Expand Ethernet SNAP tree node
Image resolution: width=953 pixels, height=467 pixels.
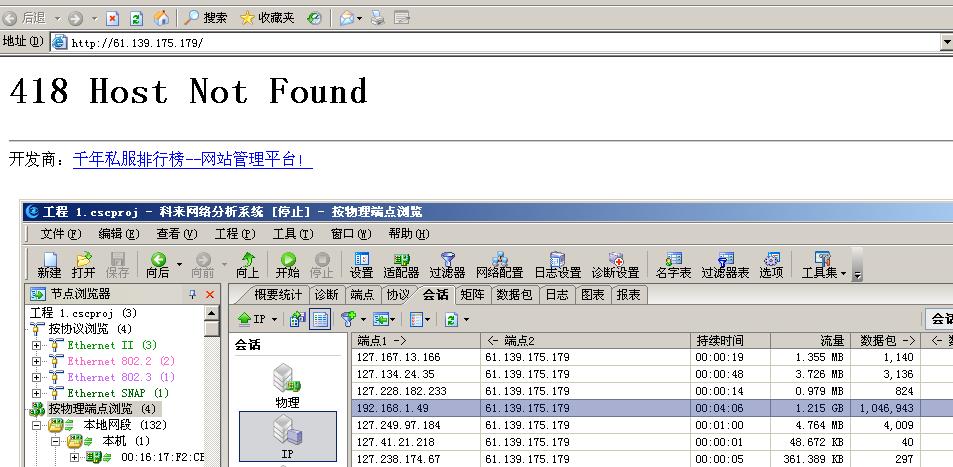click(36, 393)
